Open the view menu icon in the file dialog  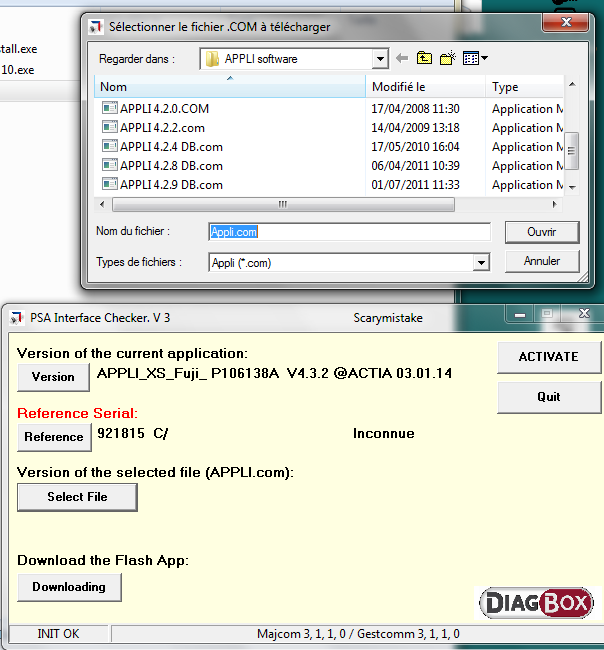(475, 58)
